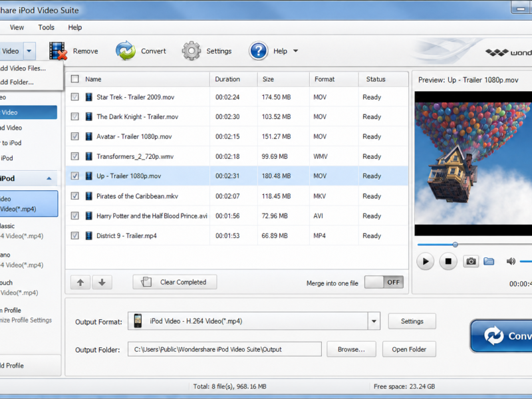Click file icon for Star Trek trailer
Screen dimensions: 532x399
(x=89, y=97)
